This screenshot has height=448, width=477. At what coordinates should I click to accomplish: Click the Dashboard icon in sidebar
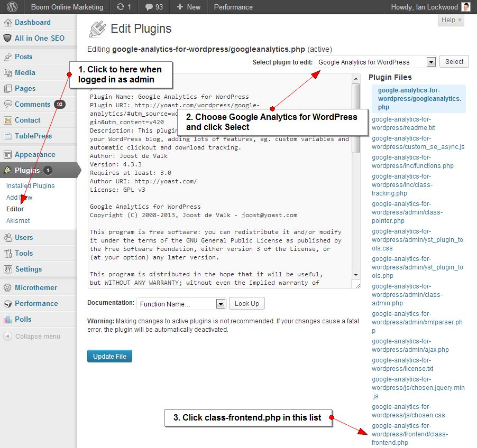click(x=7, y=23)
